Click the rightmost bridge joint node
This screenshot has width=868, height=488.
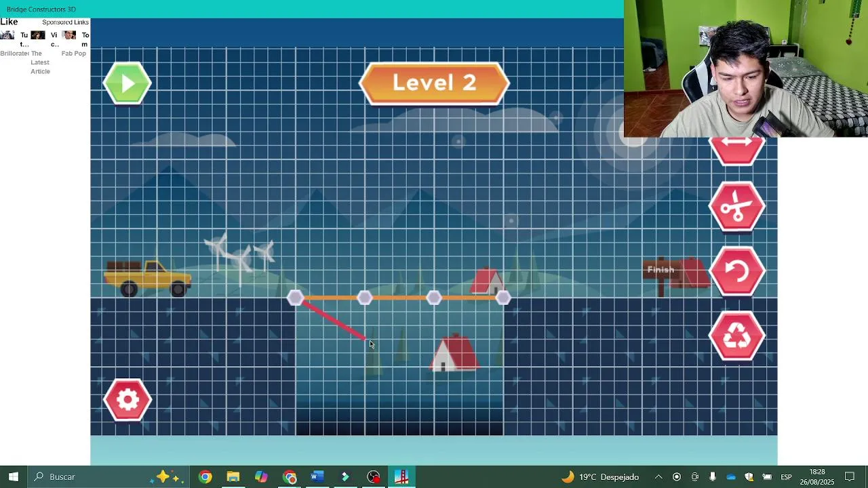[503, 298]
